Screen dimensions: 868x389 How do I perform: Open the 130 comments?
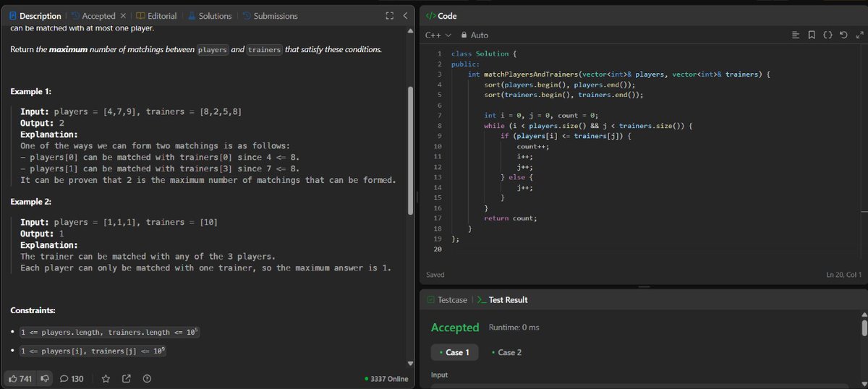pyautogui.click(x=72, y=379)
